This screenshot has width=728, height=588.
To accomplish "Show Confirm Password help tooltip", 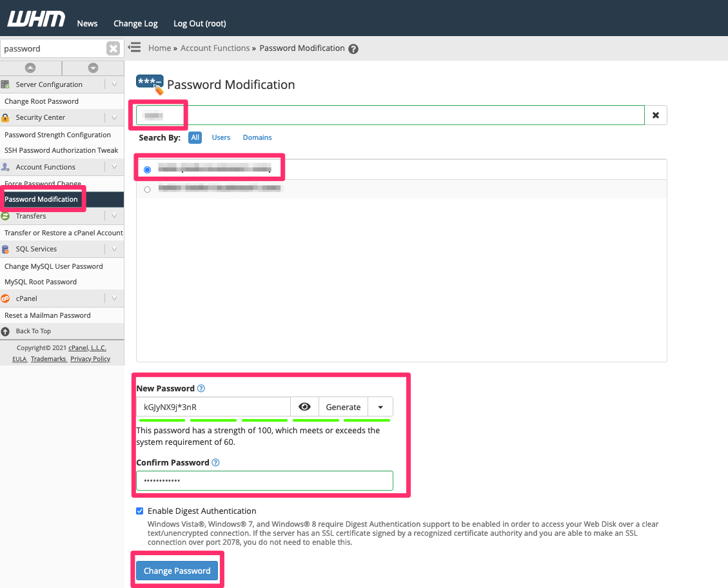I will pos(215,463).
